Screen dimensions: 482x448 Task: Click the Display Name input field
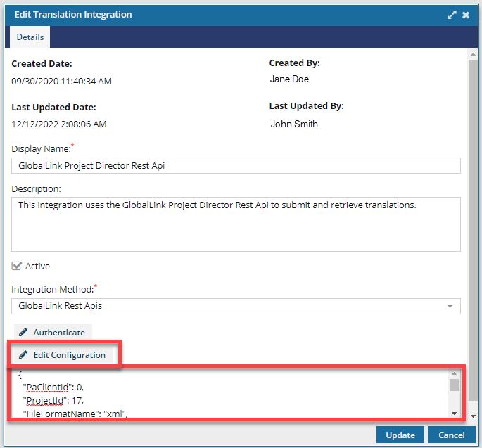(x=236, y=165)
